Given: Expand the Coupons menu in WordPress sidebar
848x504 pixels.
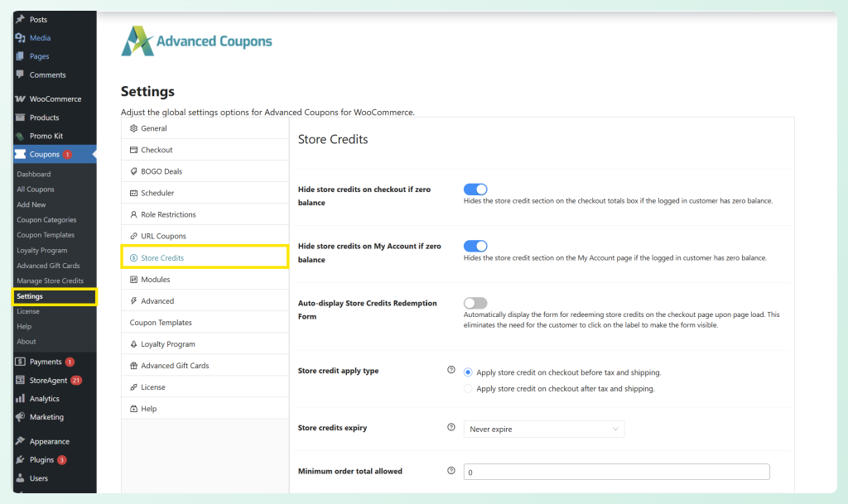Looking at the screenshot, I should click(x=46, y=154).
